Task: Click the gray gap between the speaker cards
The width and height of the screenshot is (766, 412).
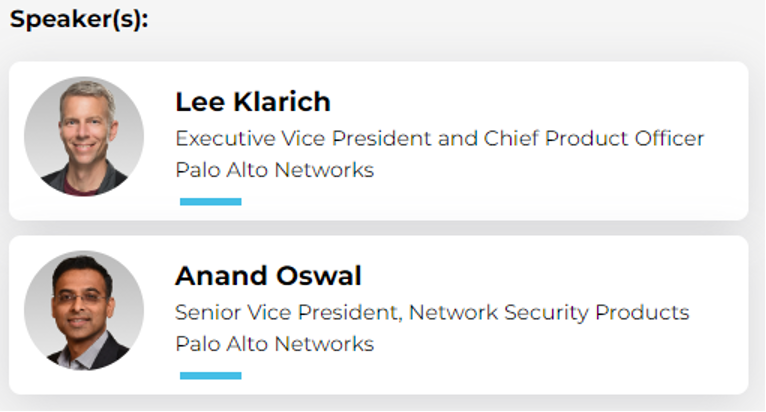Action: tap(379, 228)
